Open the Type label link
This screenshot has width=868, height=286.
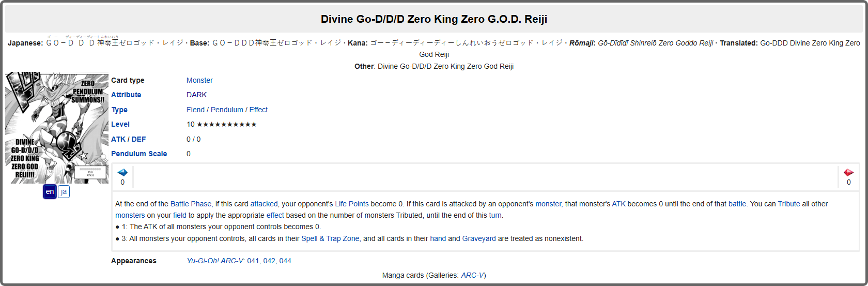(119, 110)
